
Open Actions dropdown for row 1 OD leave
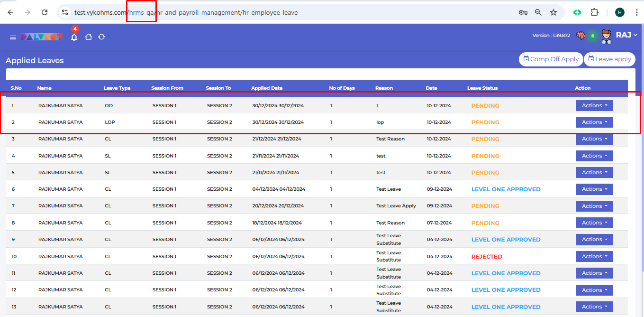[x=594, y=105]
